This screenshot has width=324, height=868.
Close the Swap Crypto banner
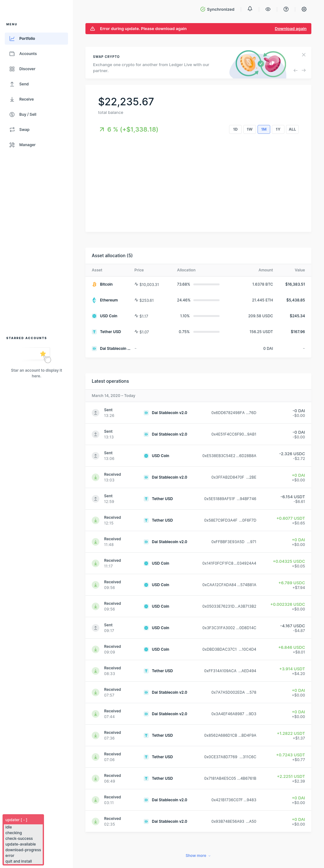304,55
